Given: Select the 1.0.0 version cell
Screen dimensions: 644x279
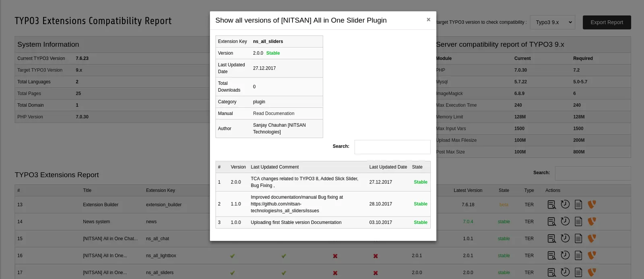Looking at the screenshot, I should pyautogui.click(x=235, y=222).
